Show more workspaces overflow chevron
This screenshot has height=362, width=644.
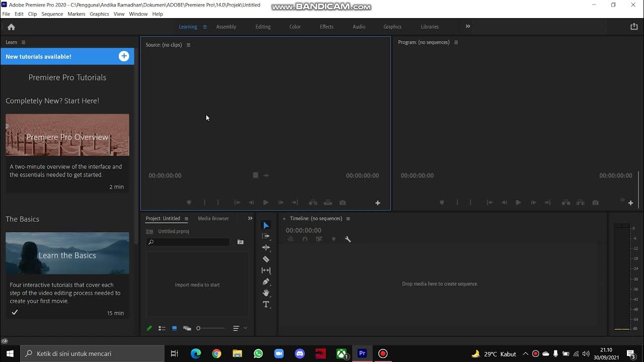[x=468, y=27]
